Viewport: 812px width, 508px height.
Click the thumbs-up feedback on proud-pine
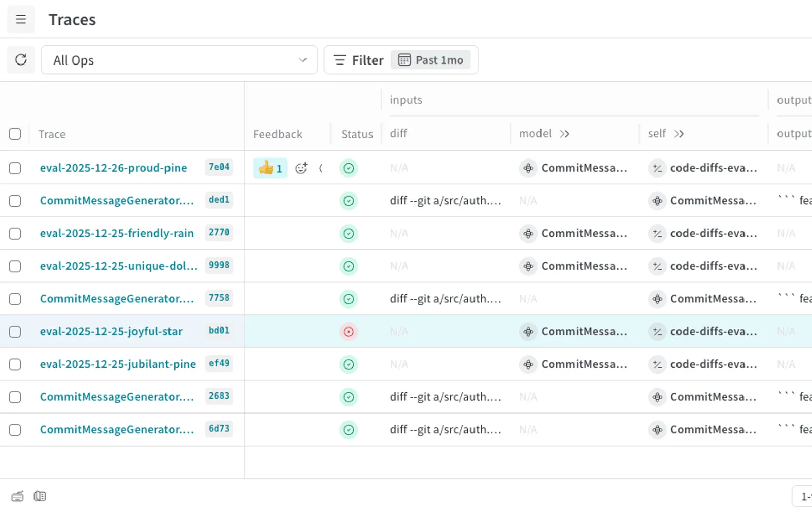coord(270,168)
